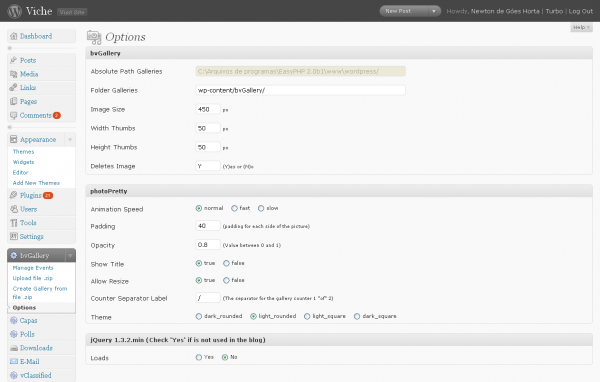Click the Width Thumbs input field

click(208, 128)
